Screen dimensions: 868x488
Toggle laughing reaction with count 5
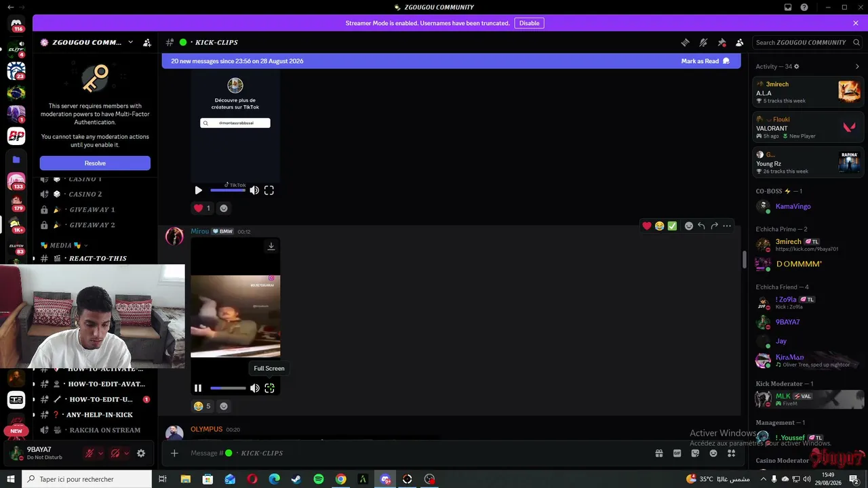coord(202,406)
